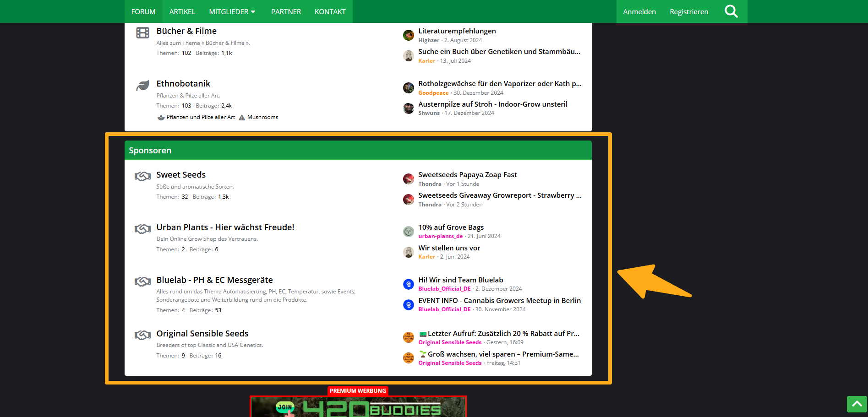Open the Mushrooms subforum

(x=263, y=117)
